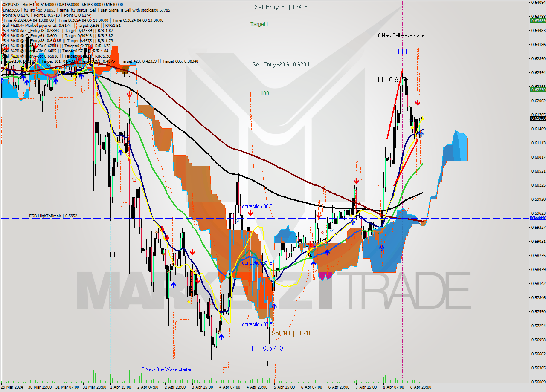Select the green '100' level label
This screenshot has width=546, height=392.
click(x=265, y=93)
